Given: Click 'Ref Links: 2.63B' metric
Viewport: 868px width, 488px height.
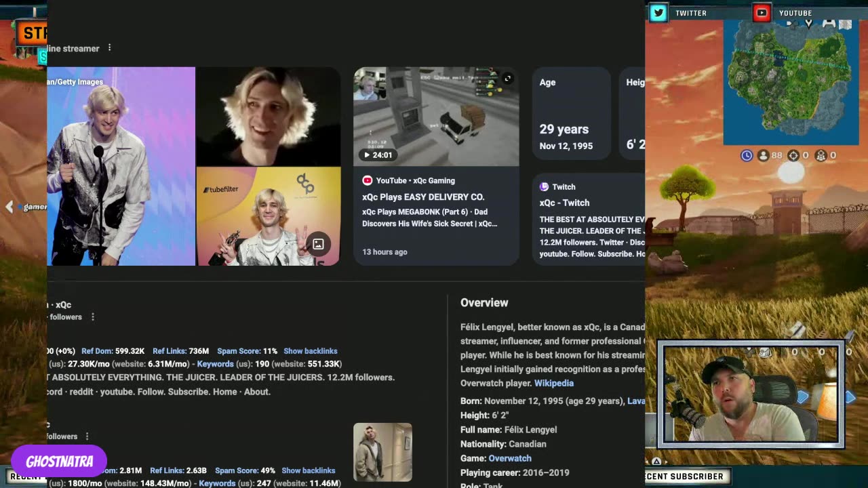Looking at the screenshot, I should tap(178, 470).
